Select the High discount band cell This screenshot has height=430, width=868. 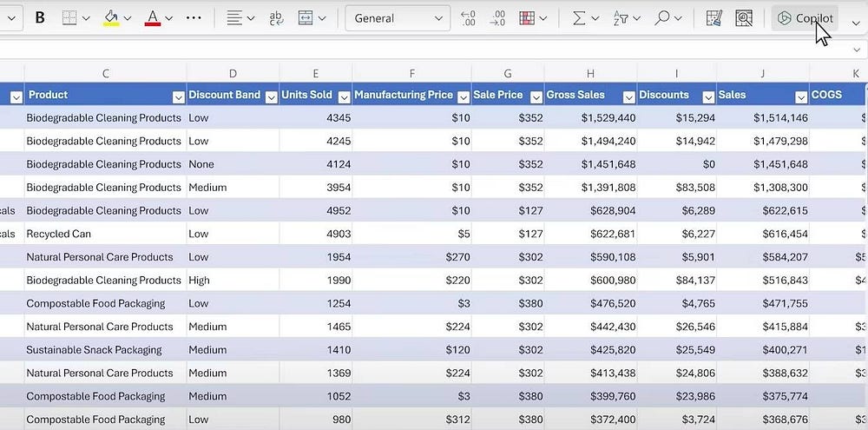point(233,281)
